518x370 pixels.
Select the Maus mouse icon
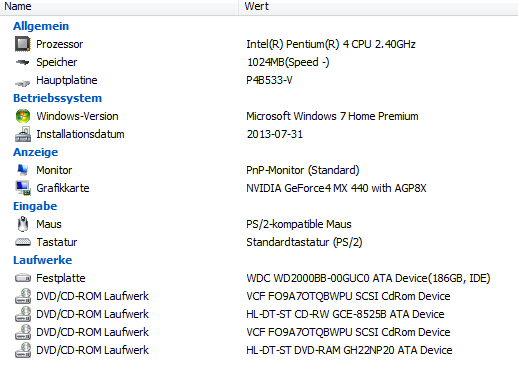[x=23, y=224]
